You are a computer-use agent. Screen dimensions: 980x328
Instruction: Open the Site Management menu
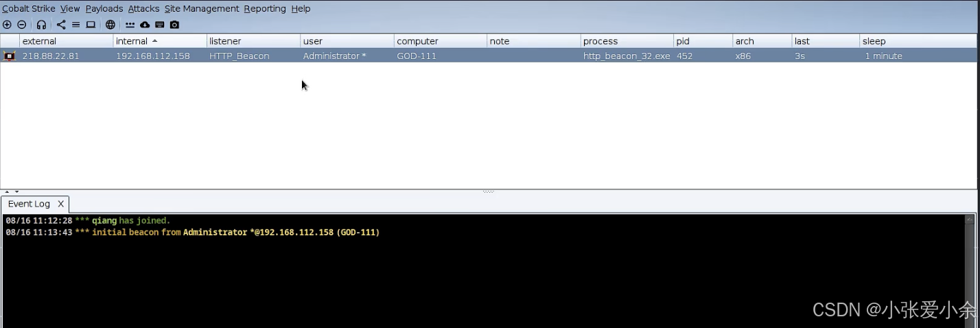tap(202, 9)
